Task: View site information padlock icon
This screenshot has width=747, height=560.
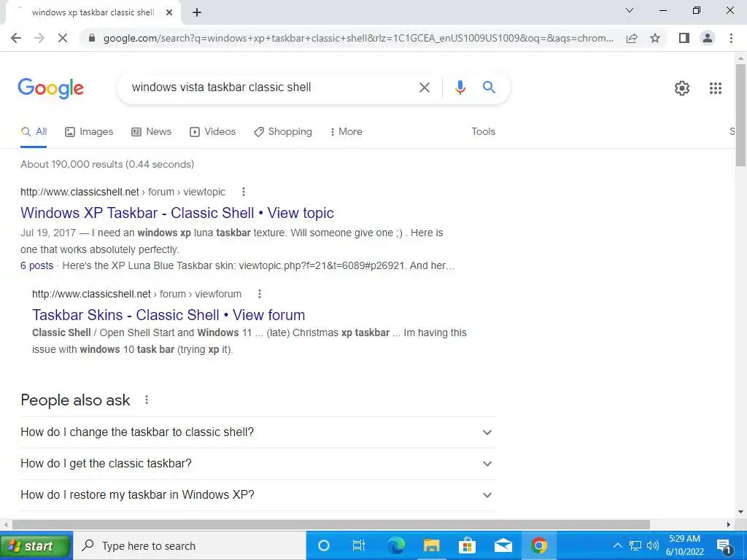Action: pos(92,38)
